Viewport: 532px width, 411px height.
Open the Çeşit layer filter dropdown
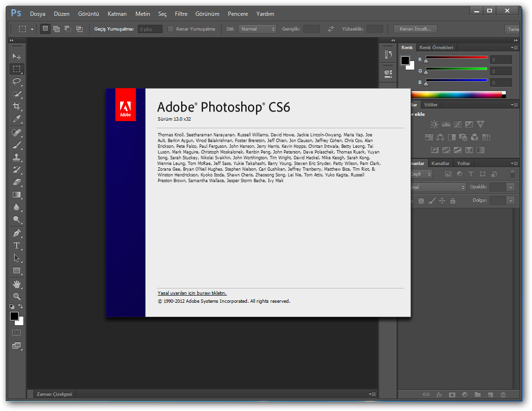pos(421,174)
